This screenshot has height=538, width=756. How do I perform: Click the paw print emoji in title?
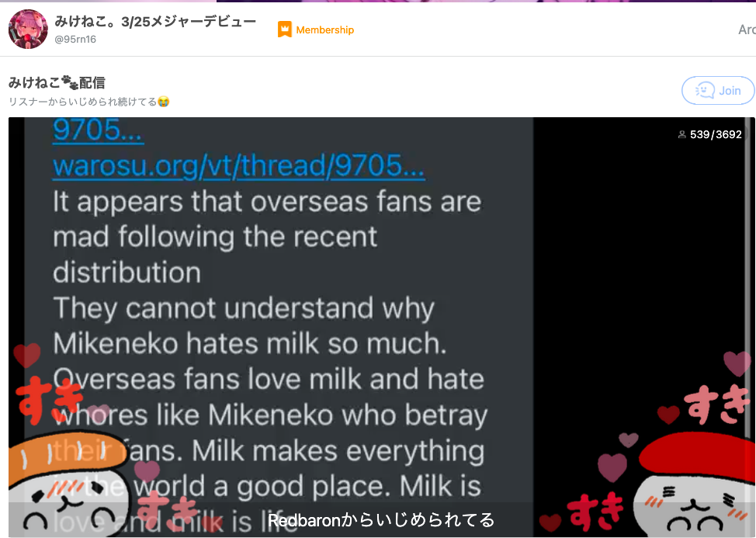pyautogui.click(x=69, y=82)
